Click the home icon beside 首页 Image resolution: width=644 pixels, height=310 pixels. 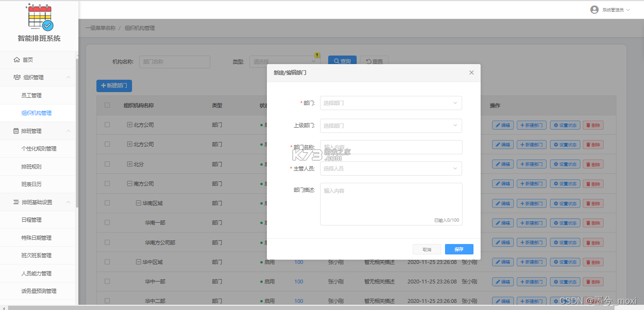point(17,60)
